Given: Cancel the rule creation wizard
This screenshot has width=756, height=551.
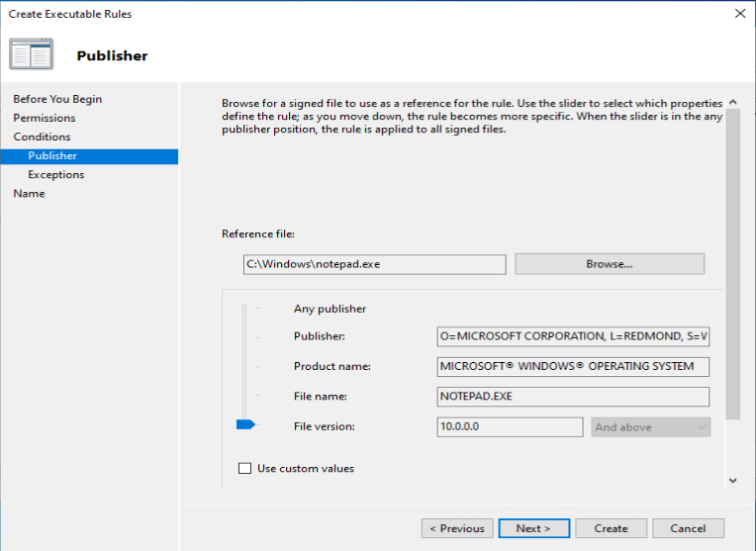Looking at the screenshot, I should (688, 528).
